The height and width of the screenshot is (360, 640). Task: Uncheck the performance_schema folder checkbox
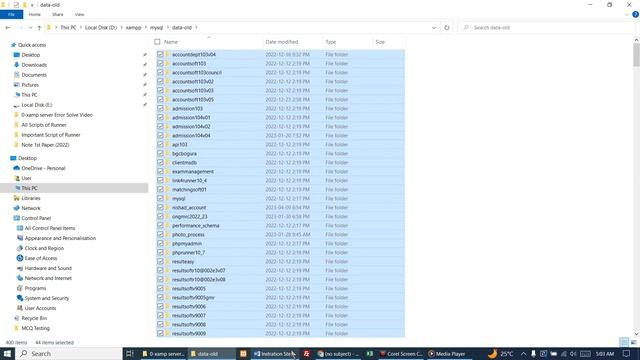[160, 225]
